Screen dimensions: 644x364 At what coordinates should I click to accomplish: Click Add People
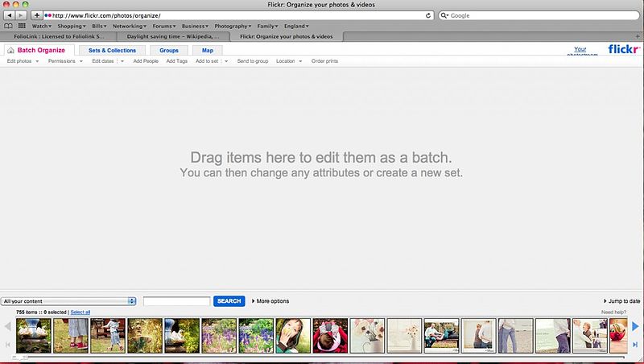146,61
